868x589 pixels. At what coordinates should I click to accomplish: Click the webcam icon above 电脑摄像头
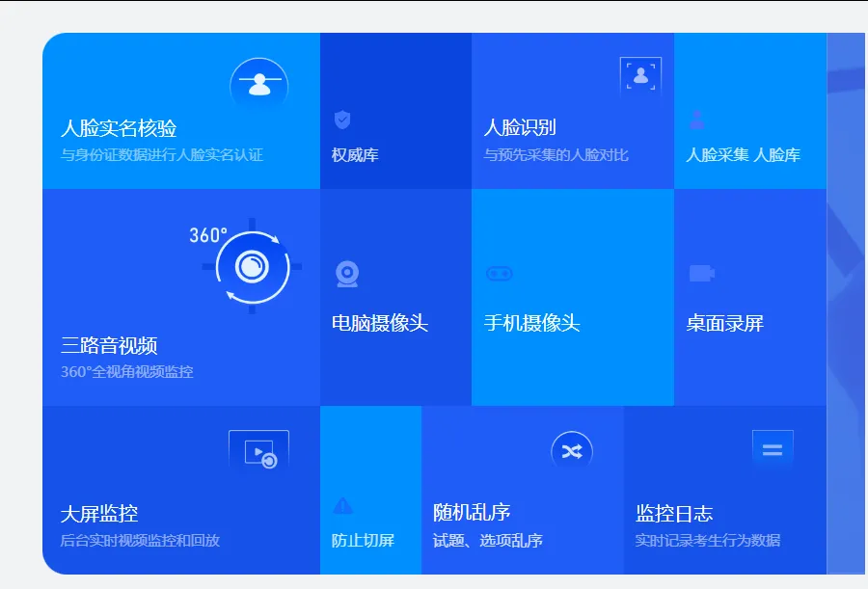click(x=347, y=274)
